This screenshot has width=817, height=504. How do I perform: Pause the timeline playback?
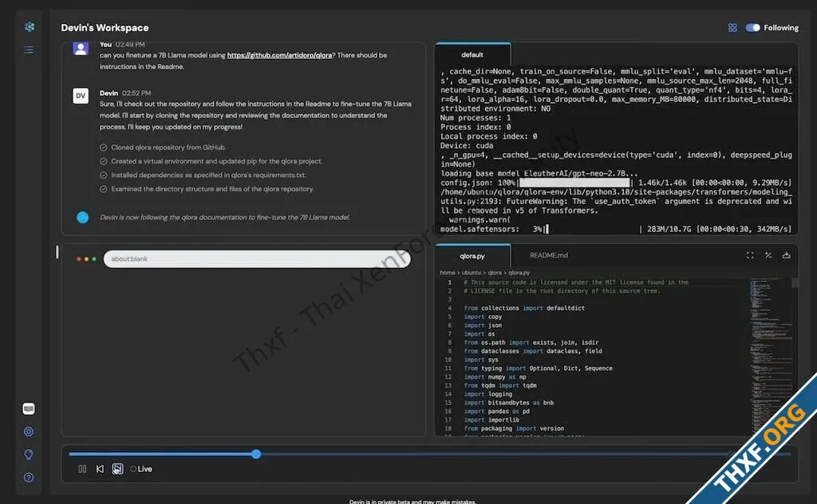82,469
